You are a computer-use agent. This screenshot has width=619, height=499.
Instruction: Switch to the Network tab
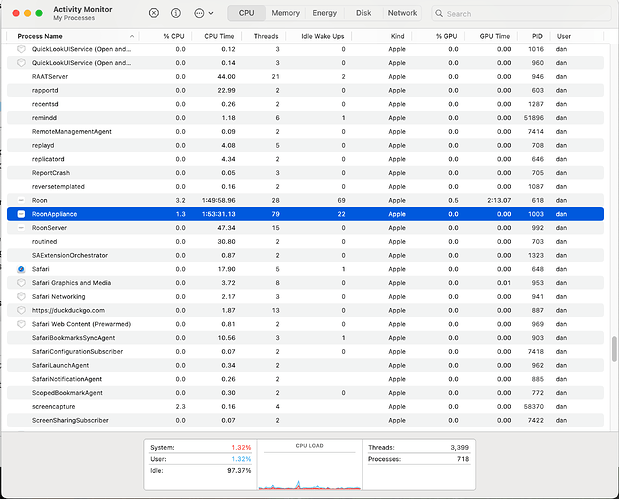tap(402, 13)
